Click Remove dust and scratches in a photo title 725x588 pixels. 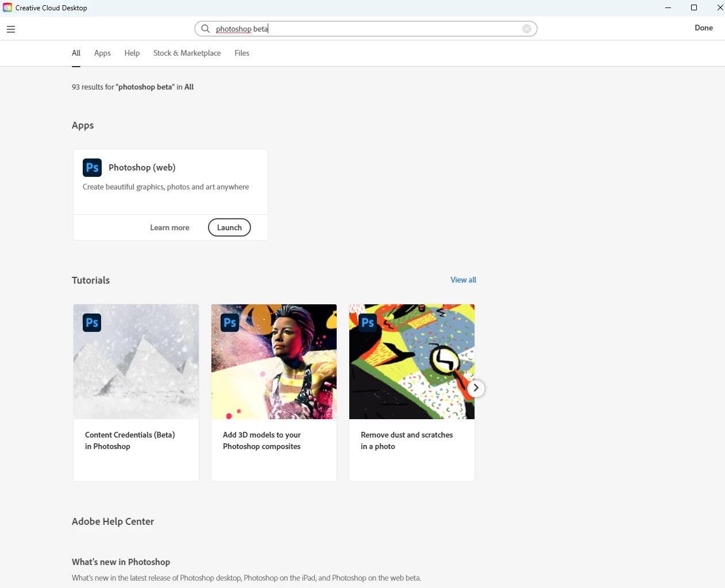click(x=407, y=440)
